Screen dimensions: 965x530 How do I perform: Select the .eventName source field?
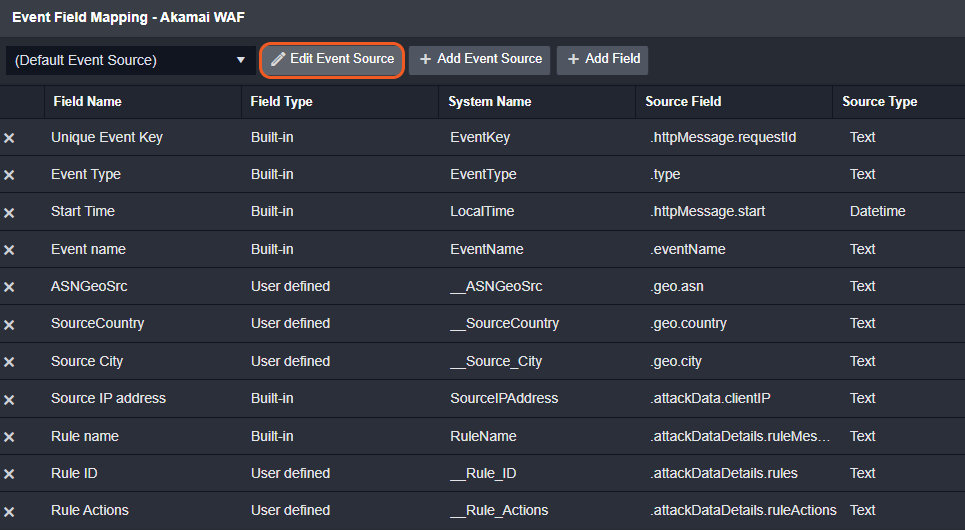click(688, 249)
